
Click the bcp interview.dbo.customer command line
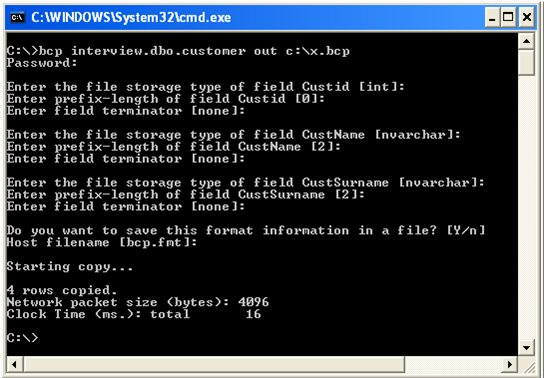pos(178,51)
